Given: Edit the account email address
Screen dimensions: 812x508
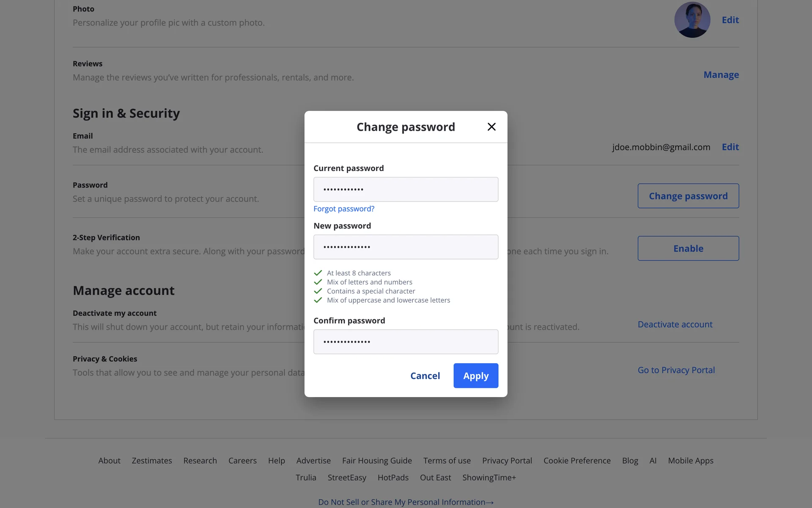Looking at the screenshot, I should tap(730, 147).
